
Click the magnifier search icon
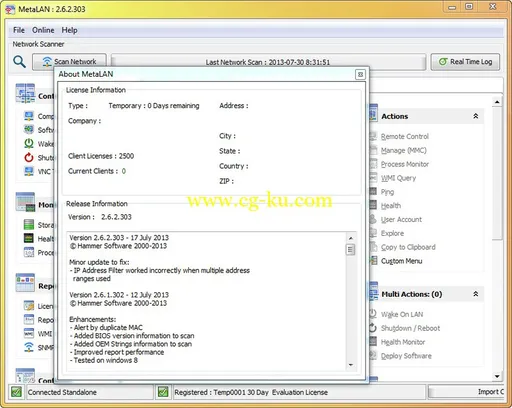[19, 62]
